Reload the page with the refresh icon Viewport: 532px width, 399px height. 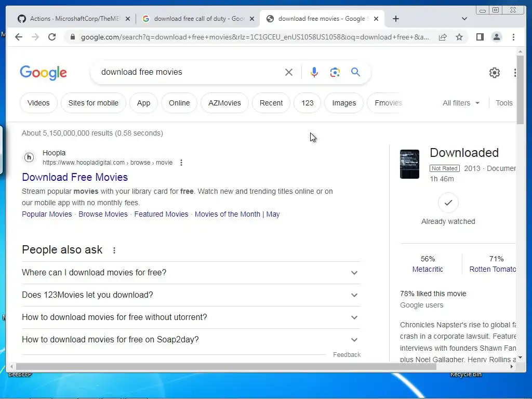coord(52,37)
